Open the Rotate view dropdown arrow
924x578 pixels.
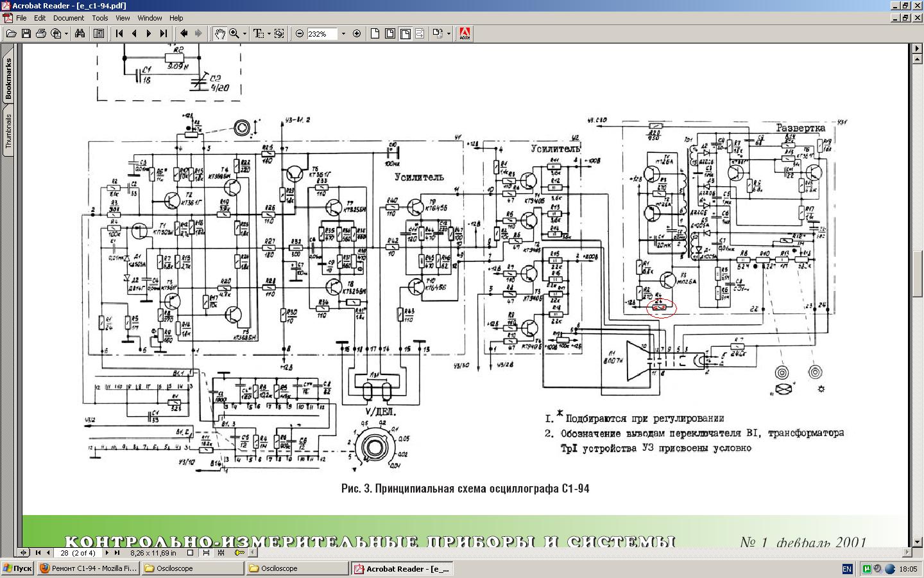pyautogui.click(x=449, y=33)
